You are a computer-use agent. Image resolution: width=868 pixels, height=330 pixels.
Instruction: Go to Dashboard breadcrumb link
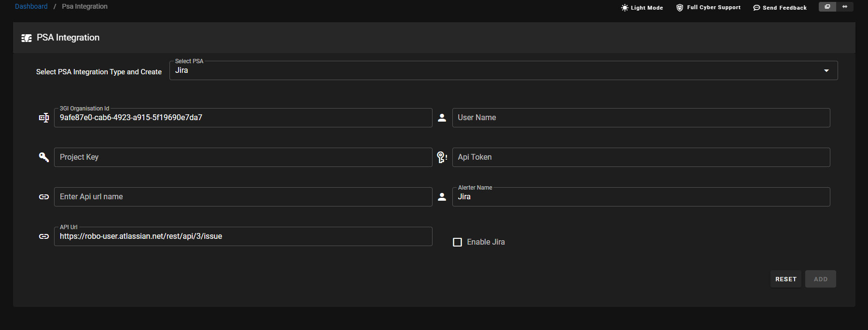pos(31,6)
